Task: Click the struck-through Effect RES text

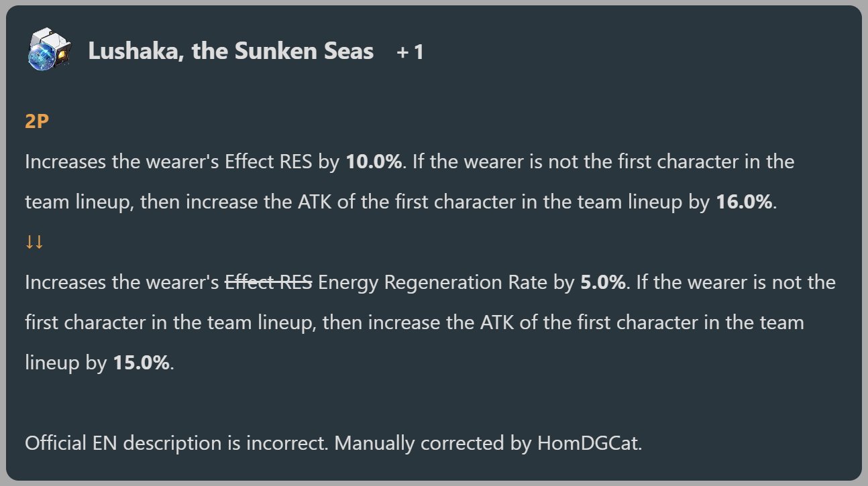Action: click(x=268, y=282)
